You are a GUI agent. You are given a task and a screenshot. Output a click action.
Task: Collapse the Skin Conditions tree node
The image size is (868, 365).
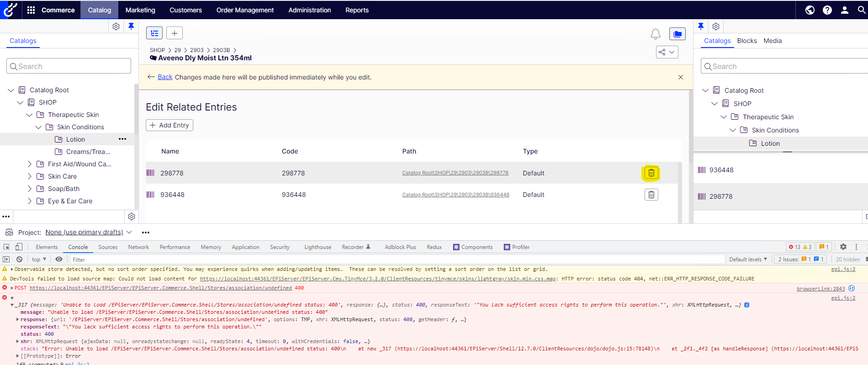[39, 127]
